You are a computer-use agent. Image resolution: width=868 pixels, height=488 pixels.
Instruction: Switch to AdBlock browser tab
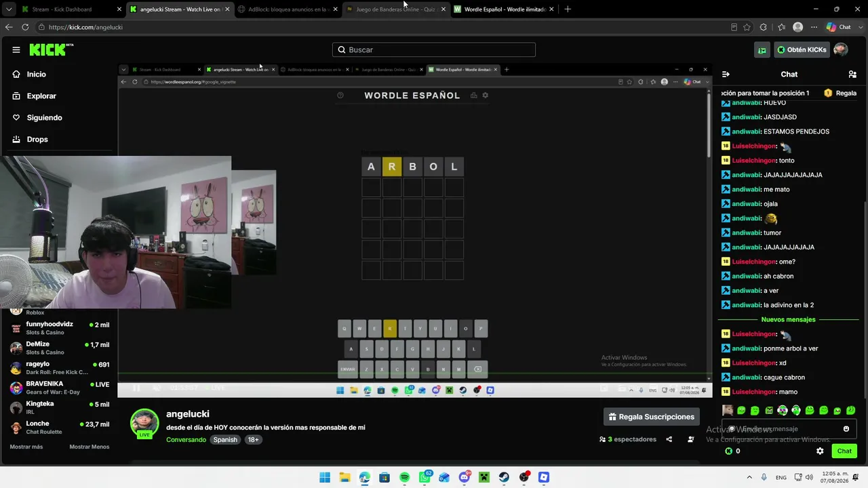288,9
